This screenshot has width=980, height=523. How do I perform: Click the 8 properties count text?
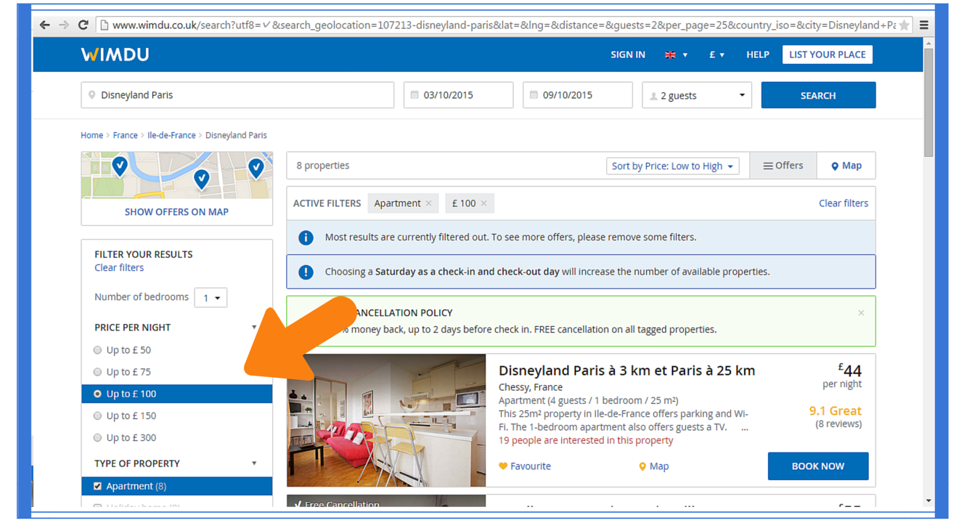click(322, 166)
